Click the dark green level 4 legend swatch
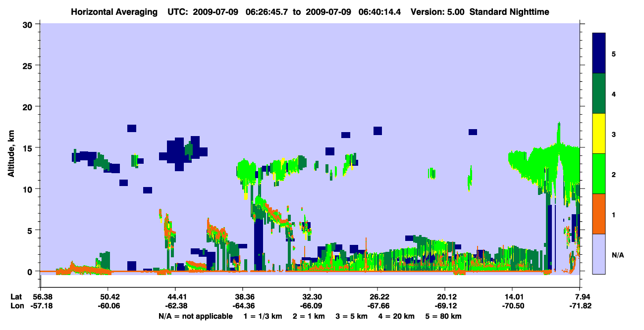The image size is (644, 330). [x=599, y=94]
